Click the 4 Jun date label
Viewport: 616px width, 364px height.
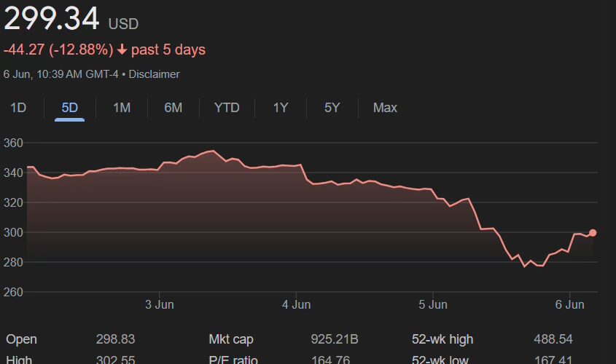click(x=296, y=304)
